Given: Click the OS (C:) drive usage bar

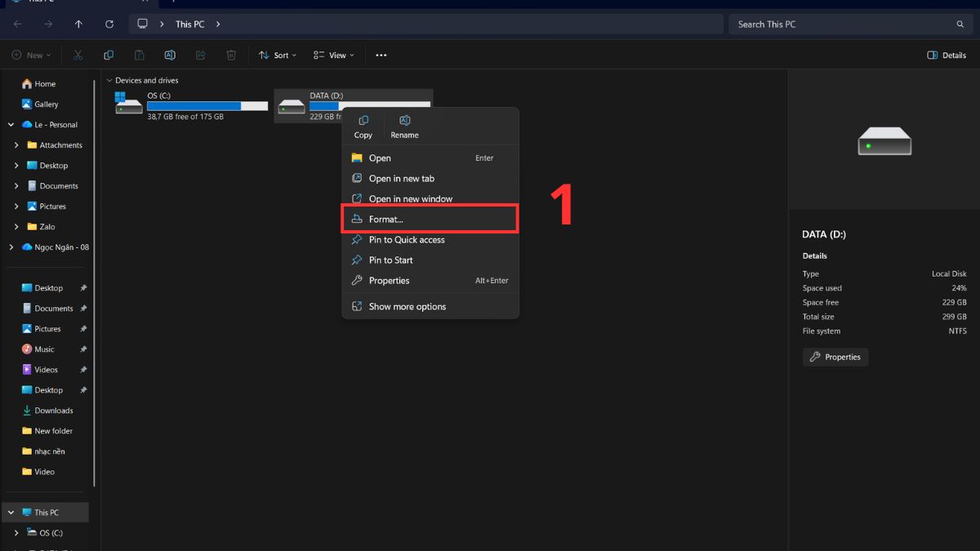Looking at the screenshot, I should pos(207,104).
